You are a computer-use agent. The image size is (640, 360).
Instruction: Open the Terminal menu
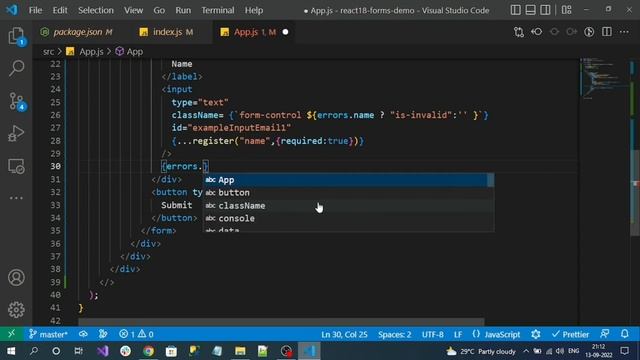218,10
